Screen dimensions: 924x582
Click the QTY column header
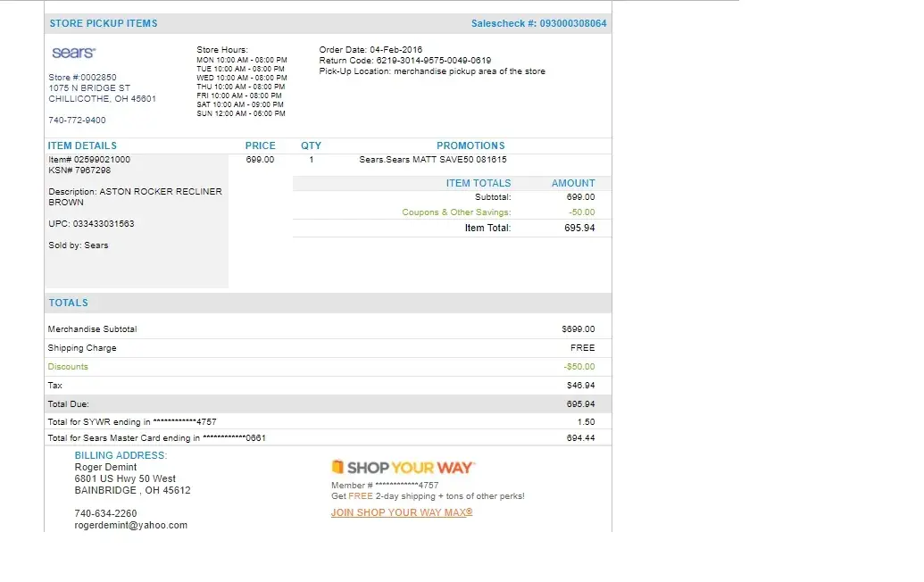312,145
